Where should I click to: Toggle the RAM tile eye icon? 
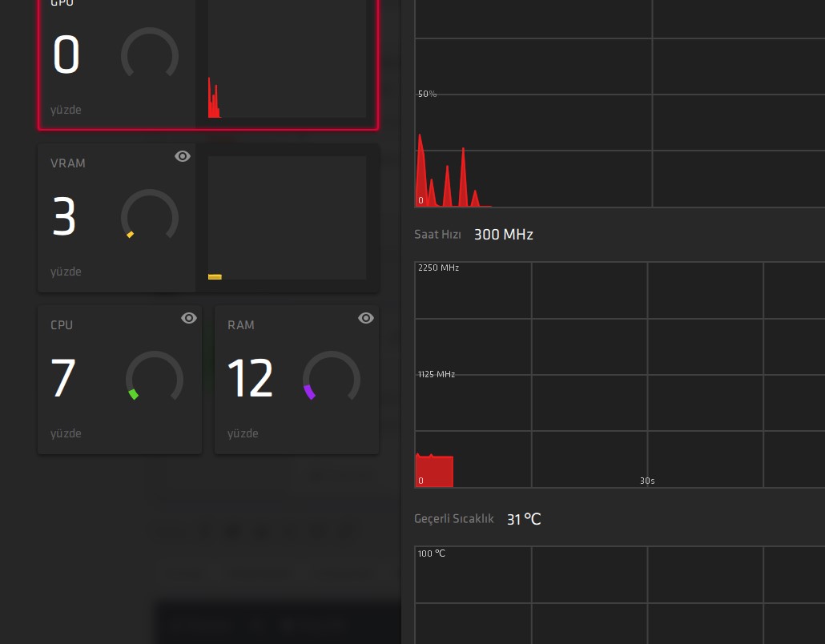tap(366, 318)
